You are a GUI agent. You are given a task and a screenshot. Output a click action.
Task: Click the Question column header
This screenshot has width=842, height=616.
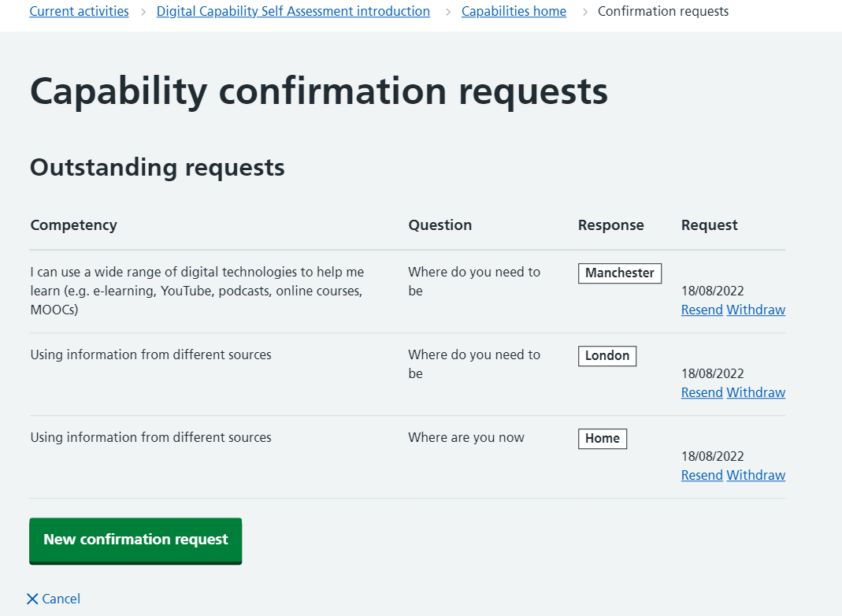point(440,225)
